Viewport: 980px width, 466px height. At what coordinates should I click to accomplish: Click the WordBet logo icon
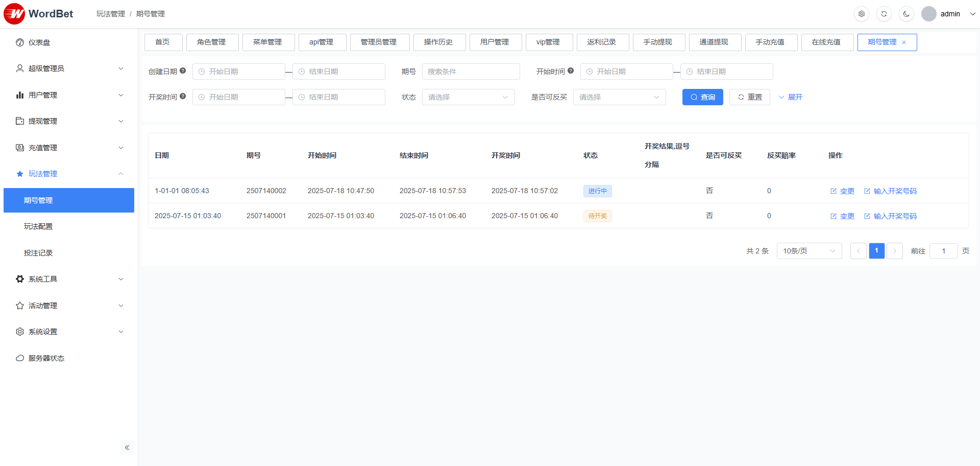(14, 14)
